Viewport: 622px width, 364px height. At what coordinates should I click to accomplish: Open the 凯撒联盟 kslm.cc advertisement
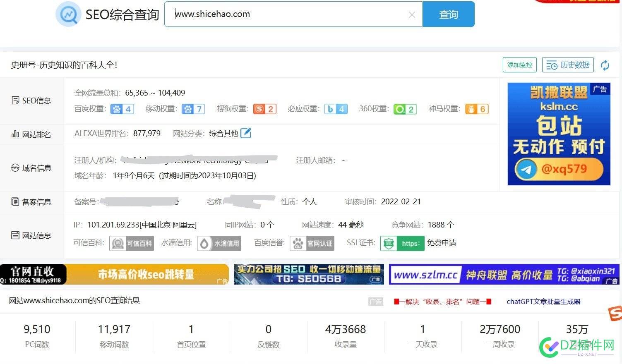tap(559, 134)
